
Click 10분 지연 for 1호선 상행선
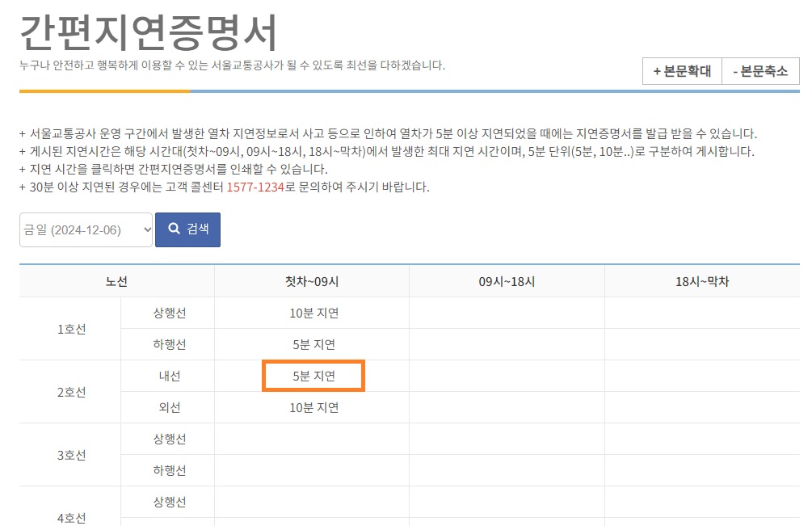point(313,312)
